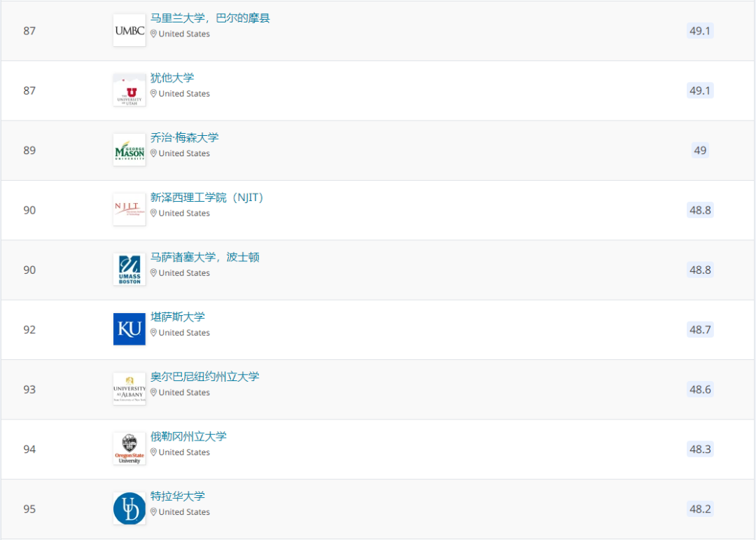
Task: Click location pin icon under 马萨诸塞大学
Action: 153,273
